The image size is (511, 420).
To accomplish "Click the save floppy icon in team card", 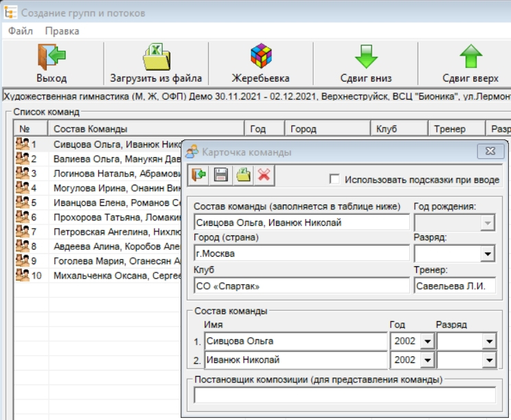I will 221,176.
